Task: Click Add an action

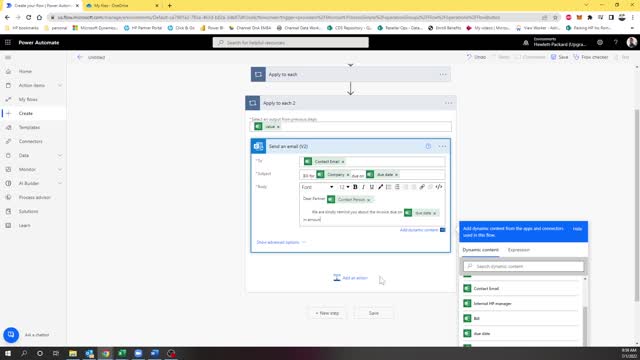Action: tap(351, 278)
